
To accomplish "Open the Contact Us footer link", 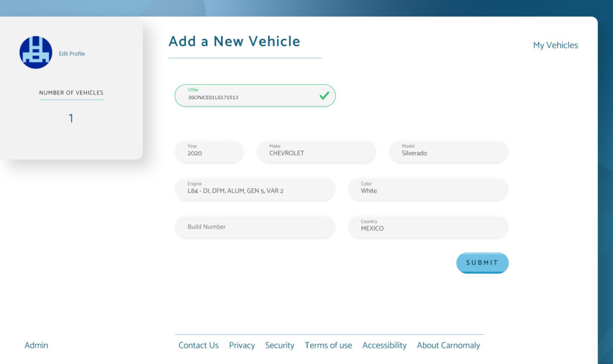I will [199, 345].
